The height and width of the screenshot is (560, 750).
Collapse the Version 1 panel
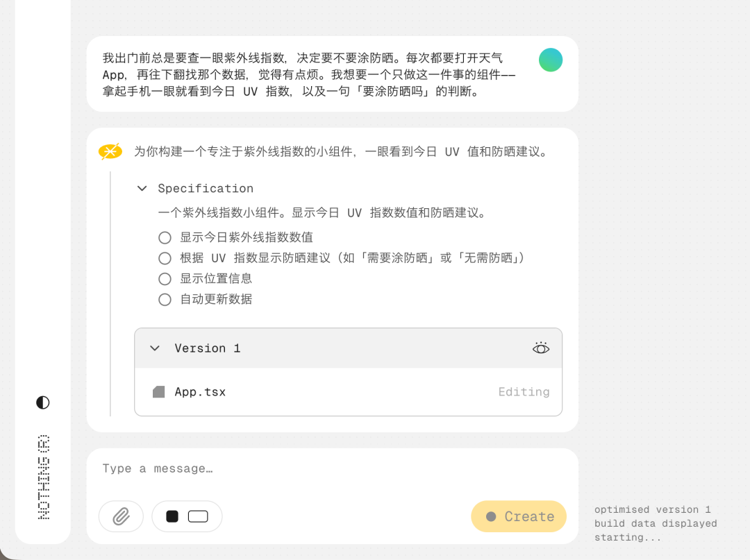[x=154, y=348]
